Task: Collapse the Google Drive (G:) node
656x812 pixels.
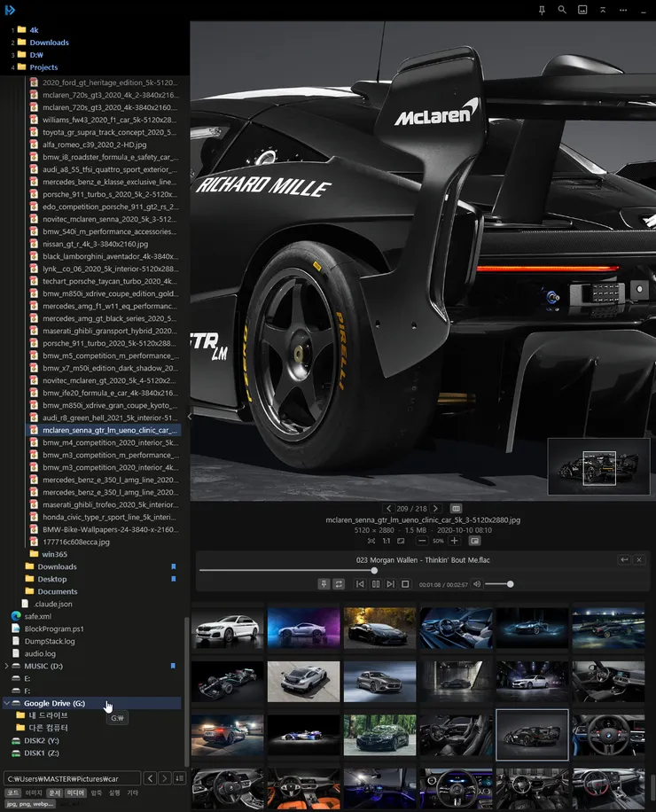Action: (6, 703)
